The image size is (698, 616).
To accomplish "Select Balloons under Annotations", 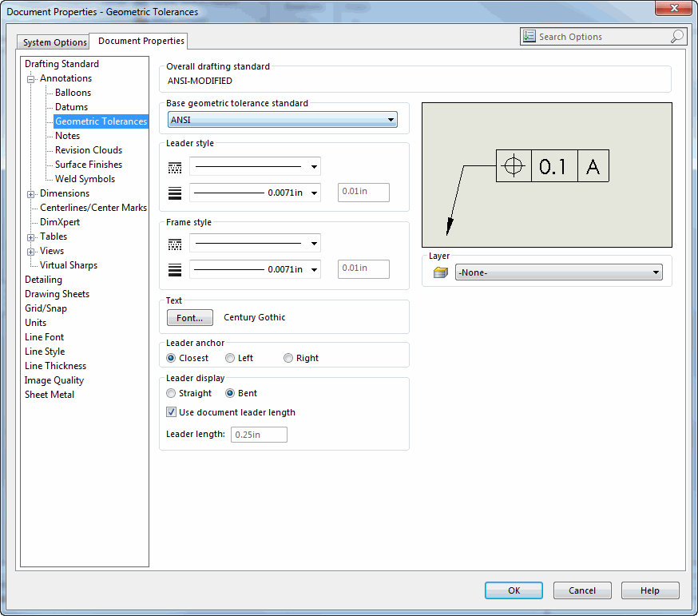I will pos(73,93).
